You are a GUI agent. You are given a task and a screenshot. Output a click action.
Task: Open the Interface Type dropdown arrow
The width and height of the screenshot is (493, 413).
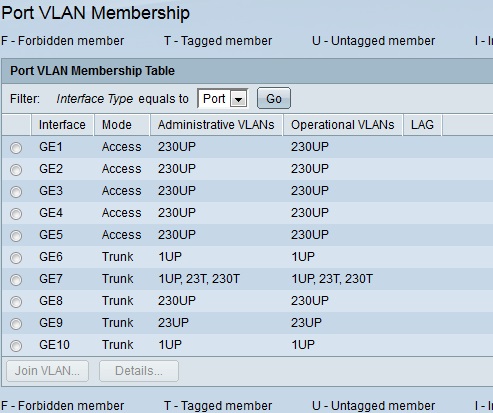click(x=239, y=99)
